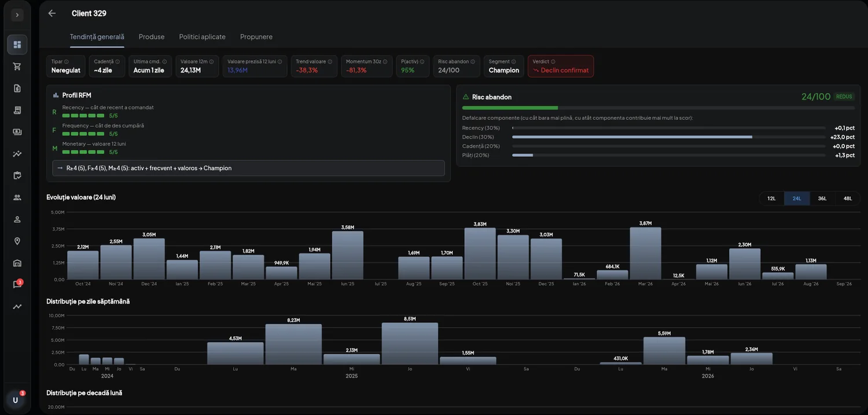Click the Mar '26 bar in value chart
The width and height of the screenshot is (868, 415).
click(x=645, y=254)
